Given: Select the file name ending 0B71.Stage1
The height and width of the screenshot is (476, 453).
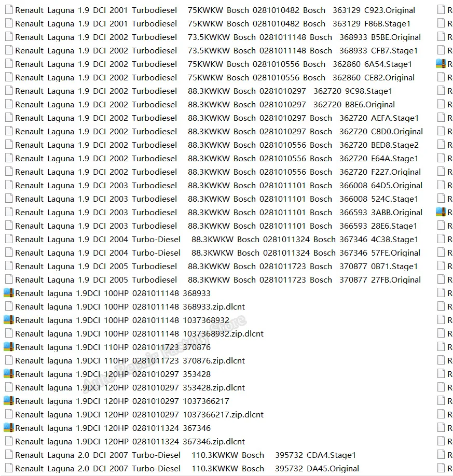Looking at the screenshot, I should [x=216, y=266].
